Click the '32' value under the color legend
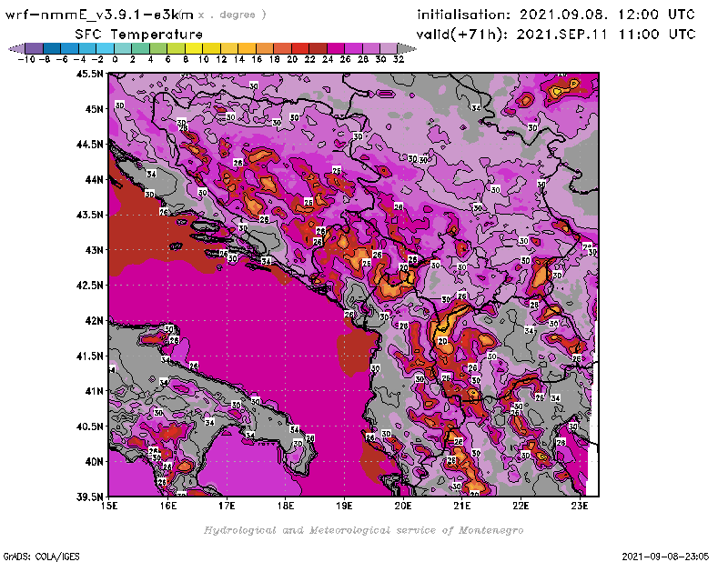 click(x=399, y=60)
